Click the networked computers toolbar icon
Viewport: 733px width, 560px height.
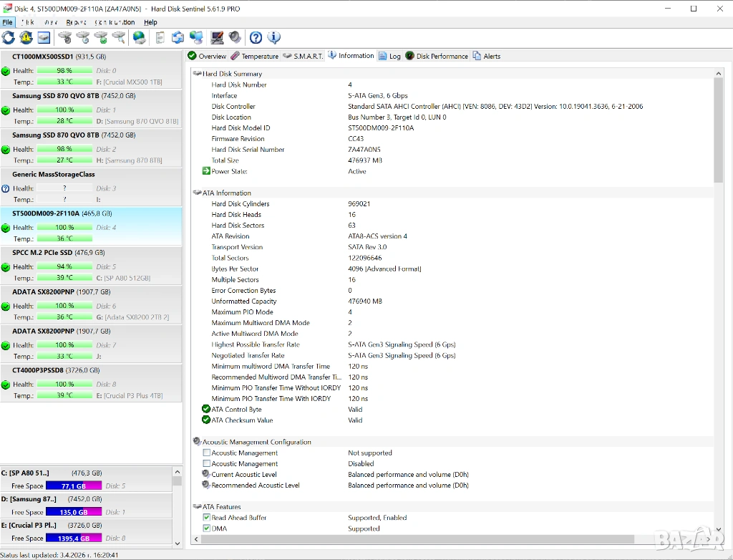click(196, 38)
